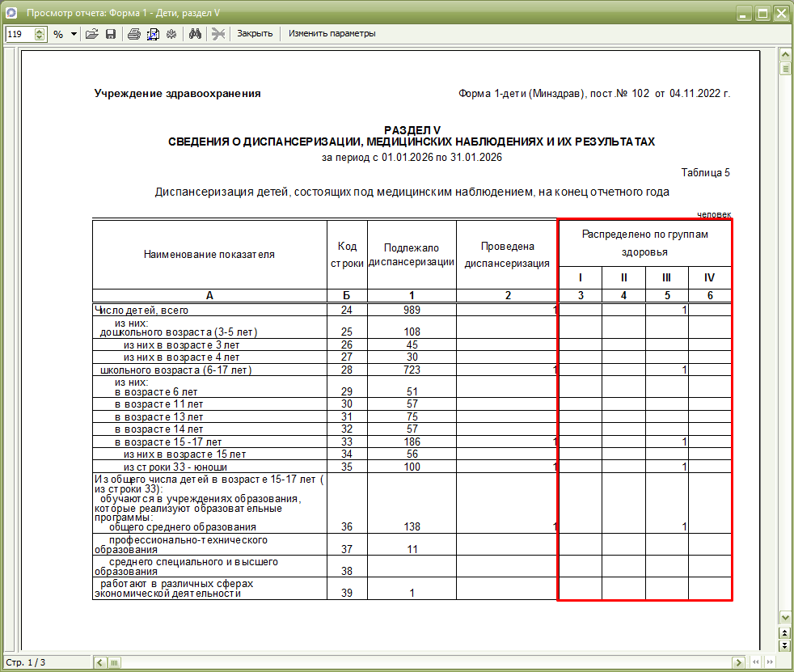Click the horizontal scrollbar left arrow
Viewport: 794px width, 672px height.
(101, 662)
